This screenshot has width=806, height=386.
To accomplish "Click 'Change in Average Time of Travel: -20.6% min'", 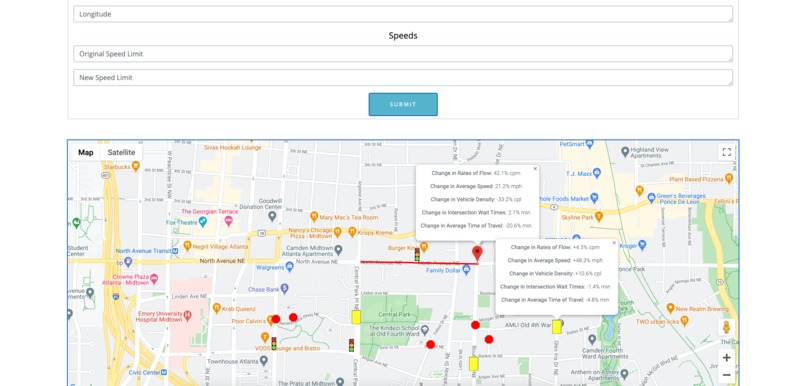I will point(476,226).
